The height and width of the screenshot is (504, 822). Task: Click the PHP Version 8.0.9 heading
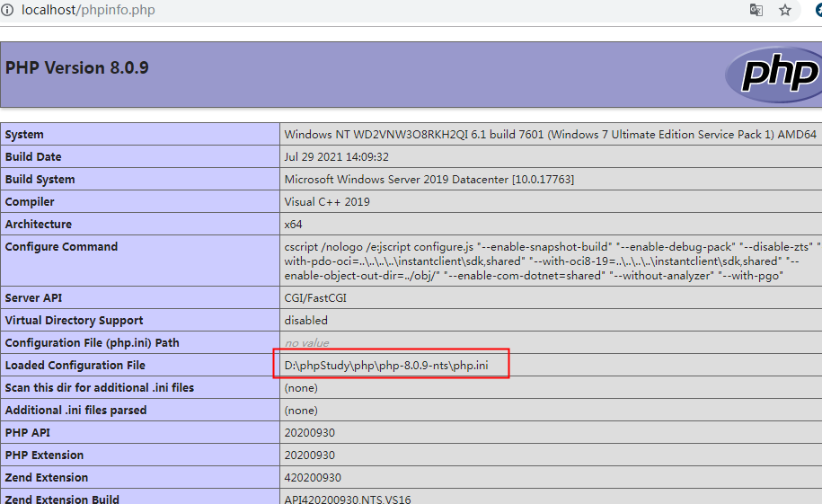77,67
